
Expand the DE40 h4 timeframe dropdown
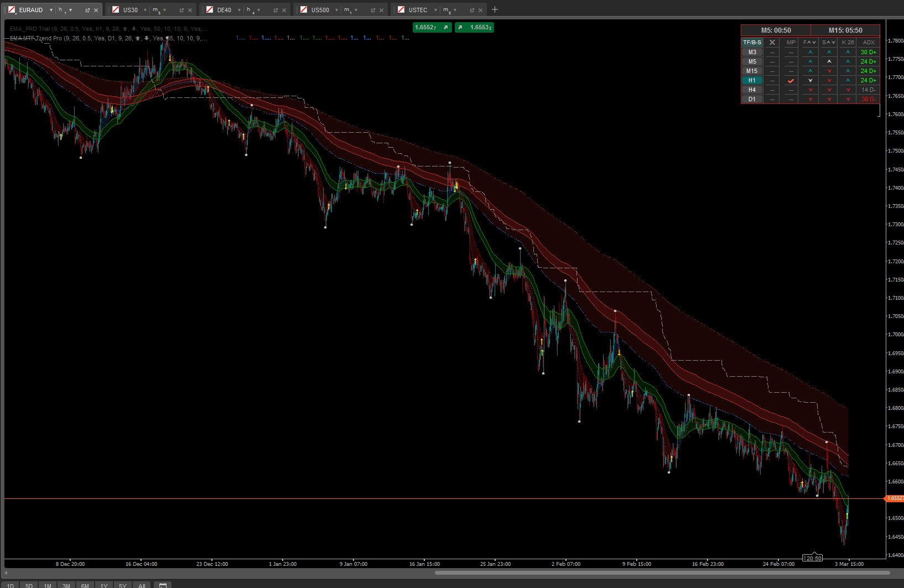point(258,10)
